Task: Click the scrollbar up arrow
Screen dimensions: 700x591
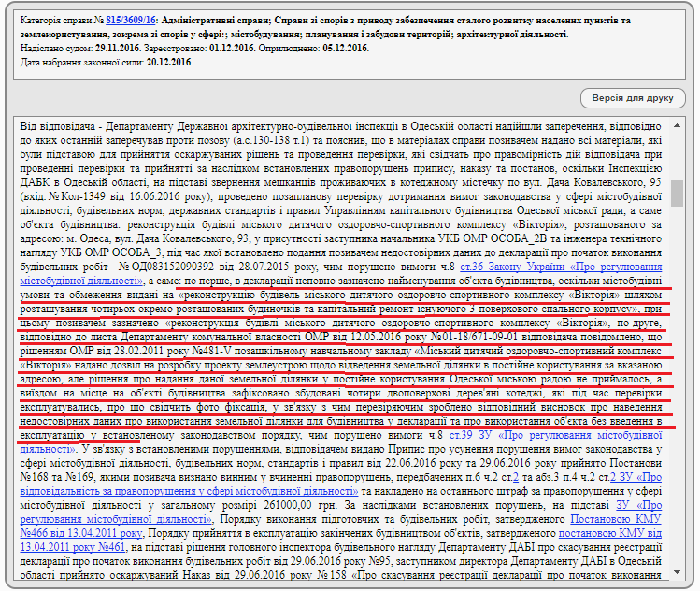Action: pyautogui.click(x=677, y=123)
